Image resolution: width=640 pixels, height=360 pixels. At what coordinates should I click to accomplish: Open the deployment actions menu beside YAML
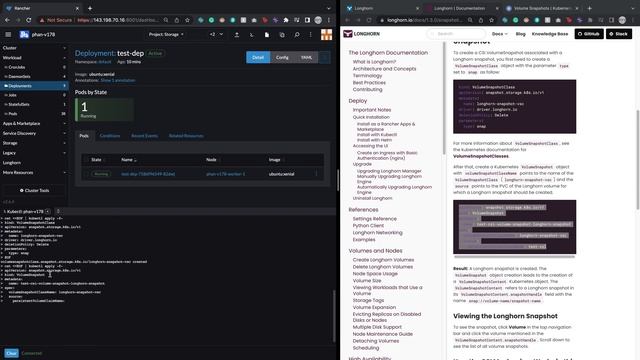pos(325,58)
